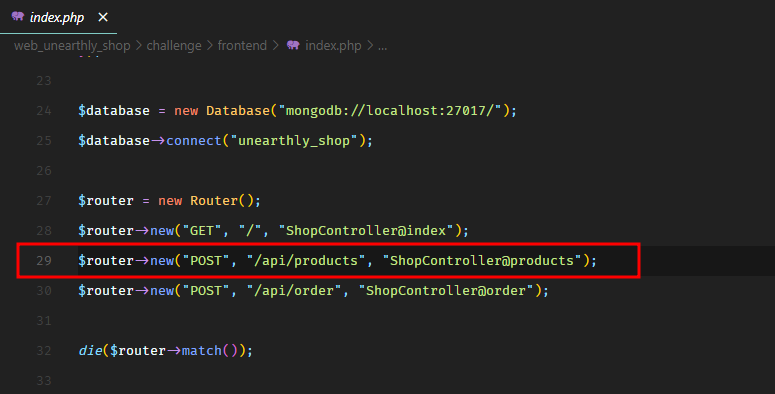Open web_unearthly_shop breadcrumb folder

click(x=72, y=45)
